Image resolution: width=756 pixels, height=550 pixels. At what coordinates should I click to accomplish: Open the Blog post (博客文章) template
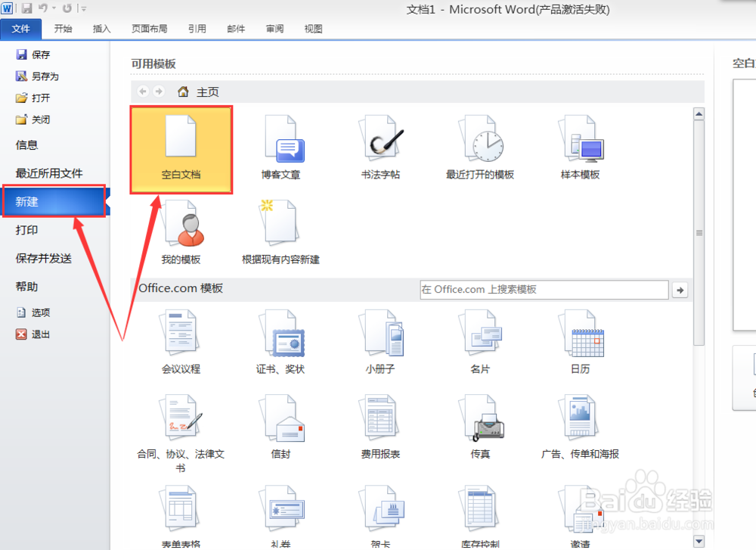[280, 148]
